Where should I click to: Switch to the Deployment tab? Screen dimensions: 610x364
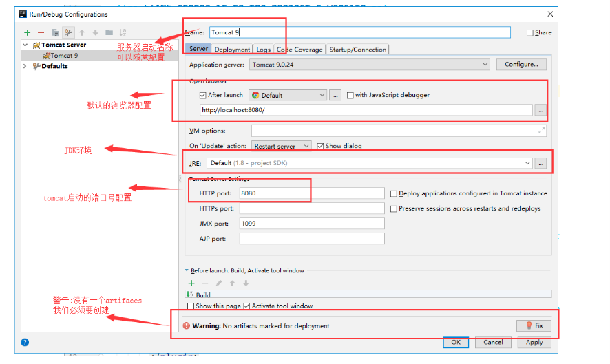(232, 50)
